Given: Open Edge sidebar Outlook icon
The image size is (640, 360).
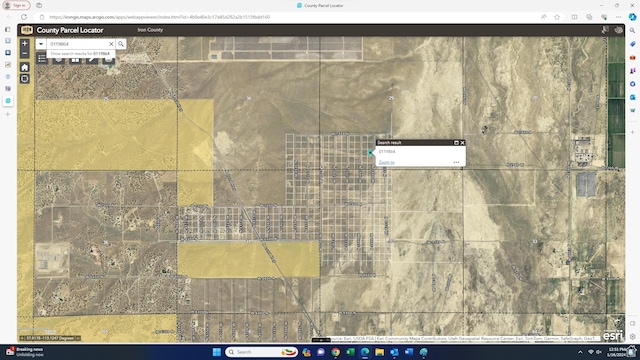Looking at the screenshot, I should pyautogui.click(x=632, y=97).
